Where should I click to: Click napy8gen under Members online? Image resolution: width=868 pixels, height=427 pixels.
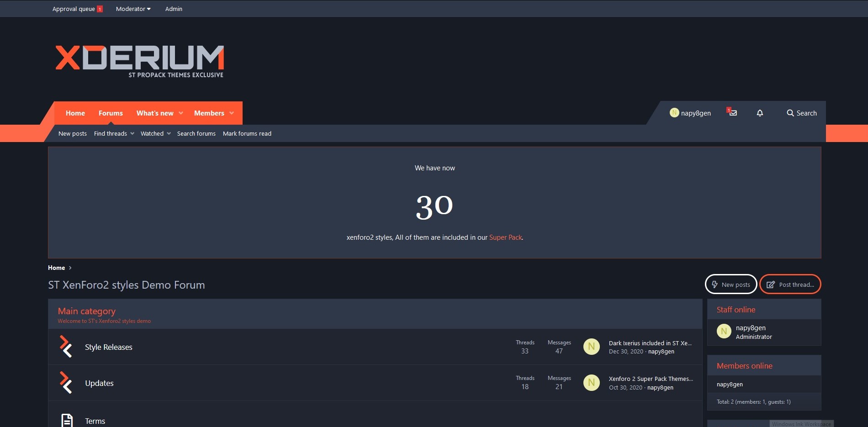click(x=730, y=384)
